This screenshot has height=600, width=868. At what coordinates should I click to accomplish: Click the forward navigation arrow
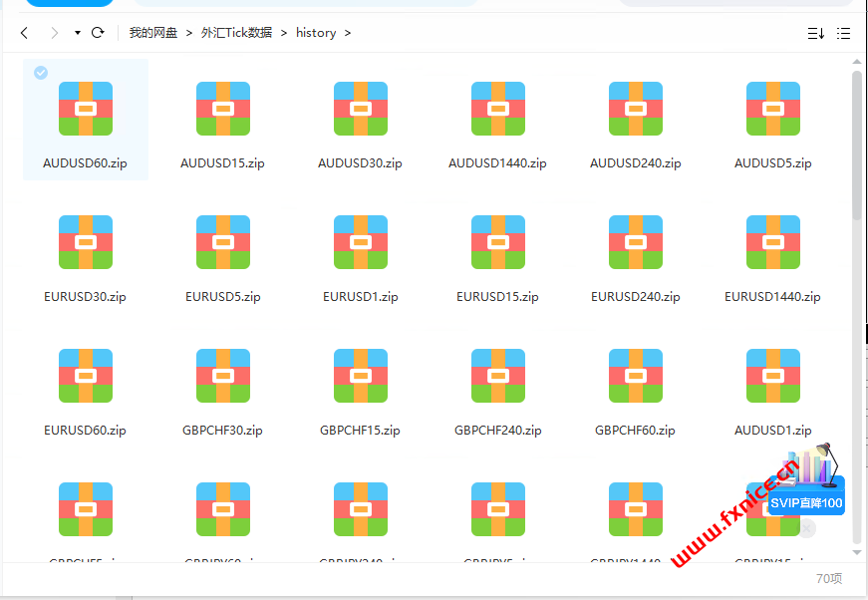[x=52, y=33]
